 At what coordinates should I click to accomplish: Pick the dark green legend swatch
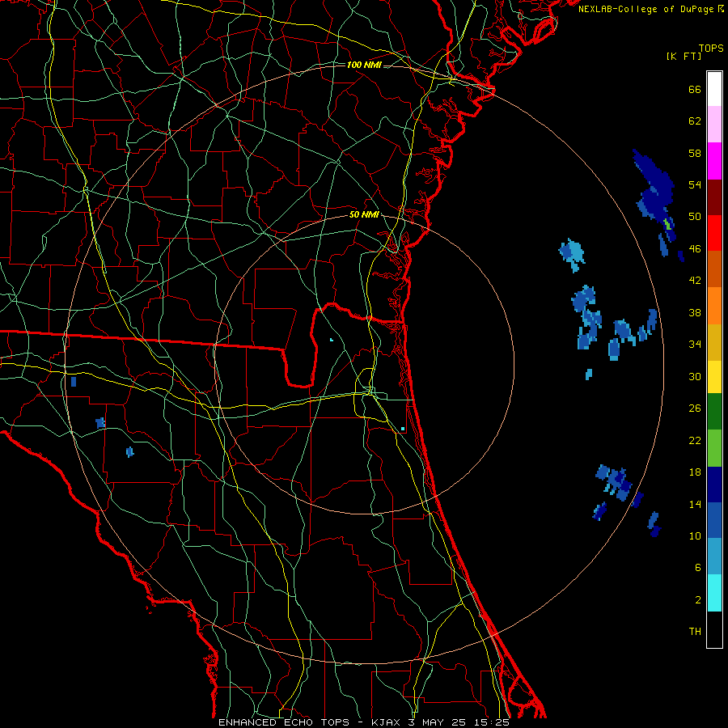click(x=714, y=412)
